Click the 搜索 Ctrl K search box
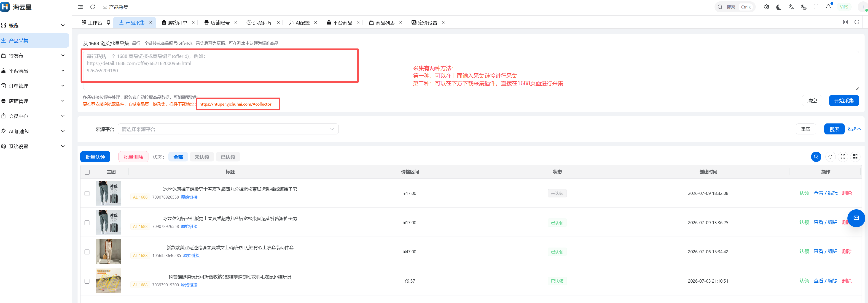 point(735,7)
